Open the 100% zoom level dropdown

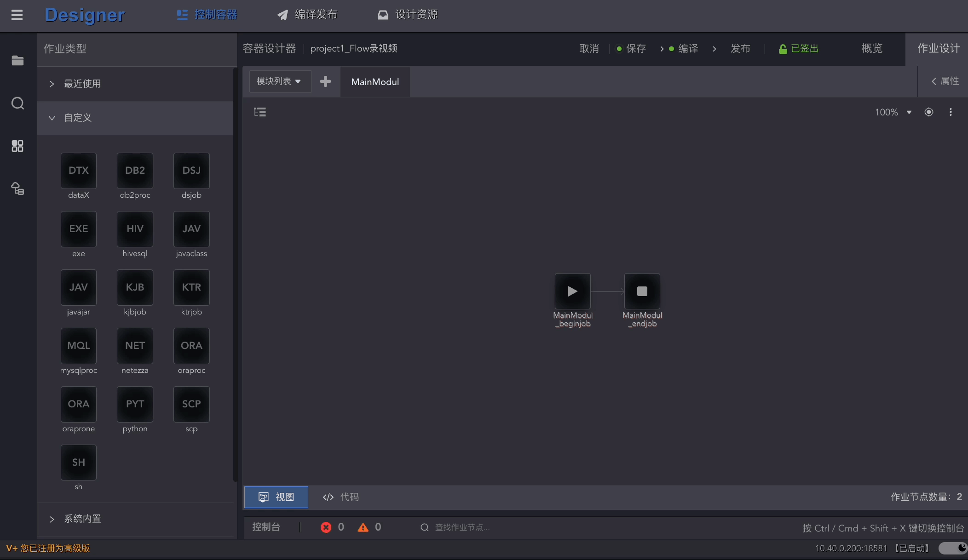(x=893, y=112)
